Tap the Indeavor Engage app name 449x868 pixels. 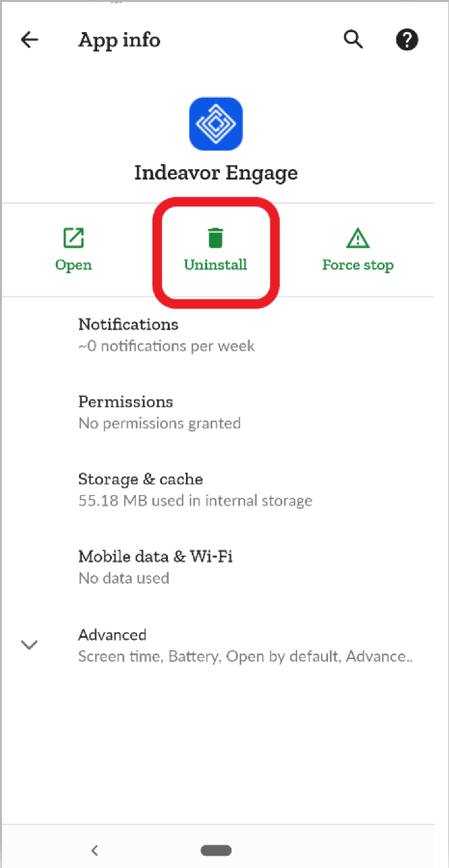[216, 173]
